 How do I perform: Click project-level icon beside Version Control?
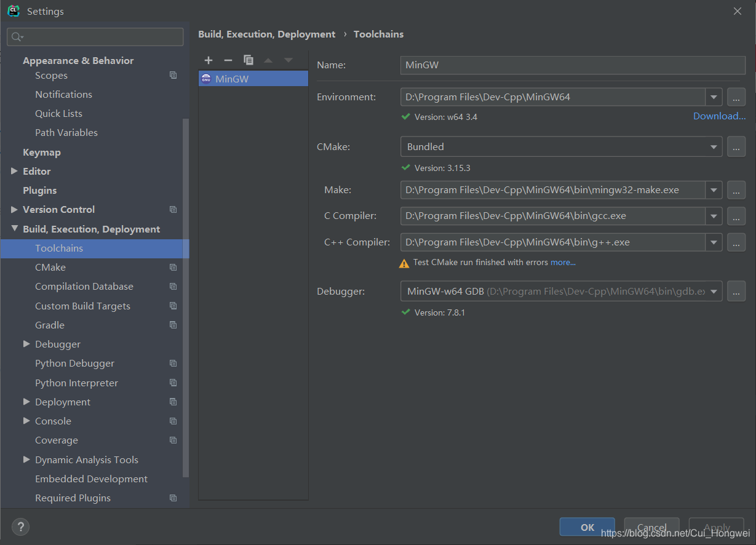[x=173, y=210]
